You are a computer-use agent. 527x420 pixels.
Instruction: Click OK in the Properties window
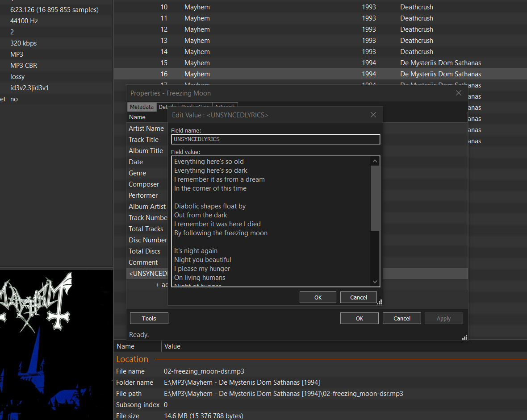click(x=359, y=318)
